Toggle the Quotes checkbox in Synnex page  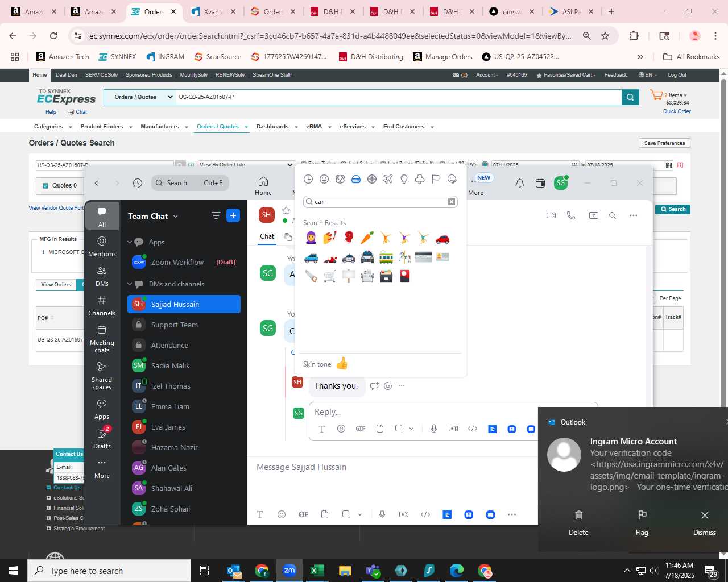click(46, 185)
